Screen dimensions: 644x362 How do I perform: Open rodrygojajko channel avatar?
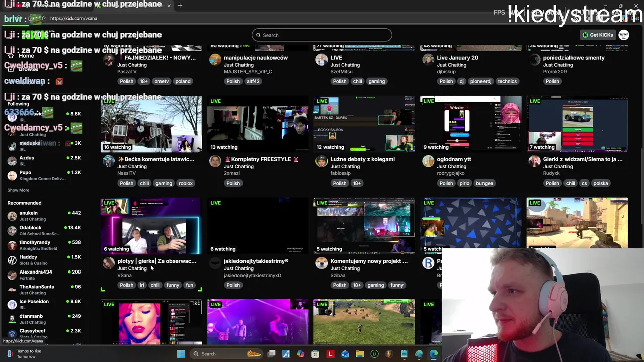coord(428,161)
